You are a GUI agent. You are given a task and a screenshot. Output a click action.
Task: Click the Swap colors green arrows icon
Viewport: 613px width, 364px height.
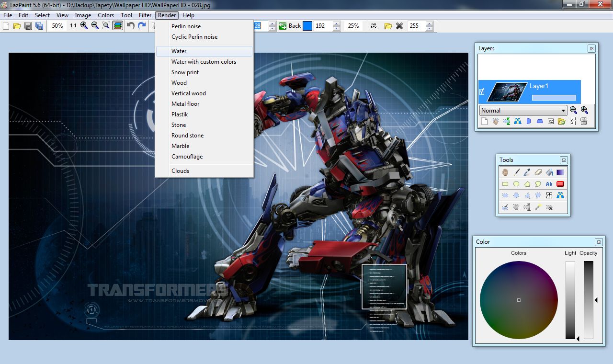283,26
